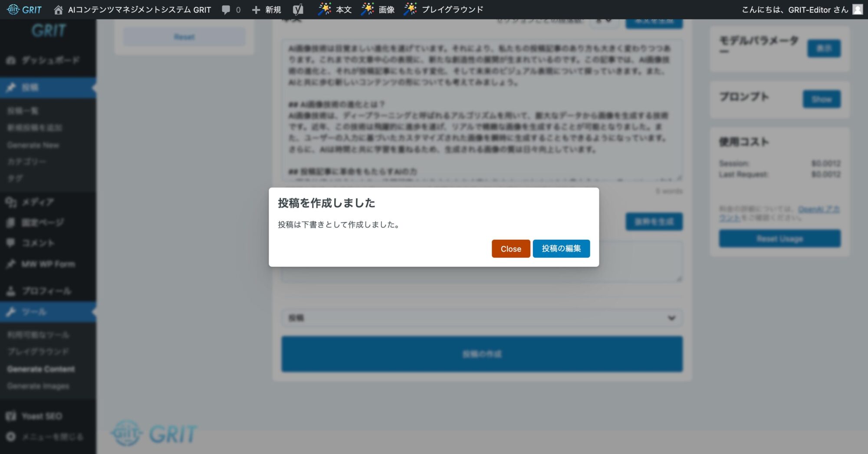This screenshot has width=868, height=454.
Task: Open the site home icon link
Action: click(x=58, y=10)
